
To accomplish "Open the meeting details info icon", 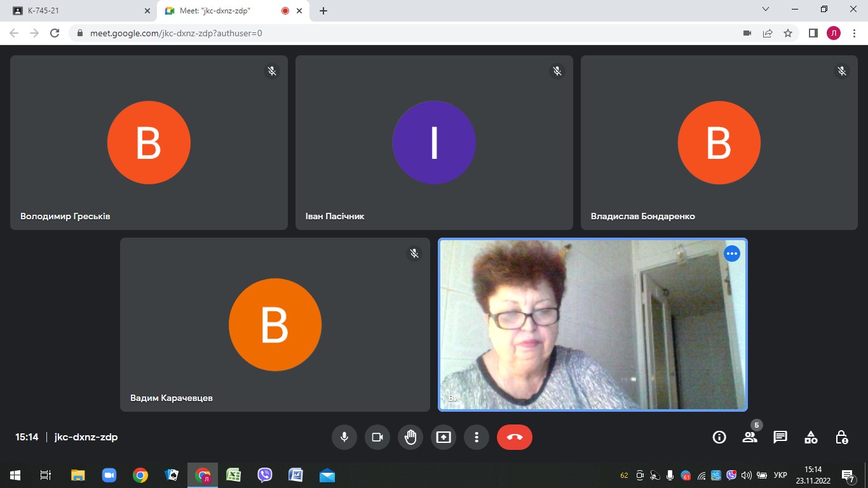I will click(719, 437).
